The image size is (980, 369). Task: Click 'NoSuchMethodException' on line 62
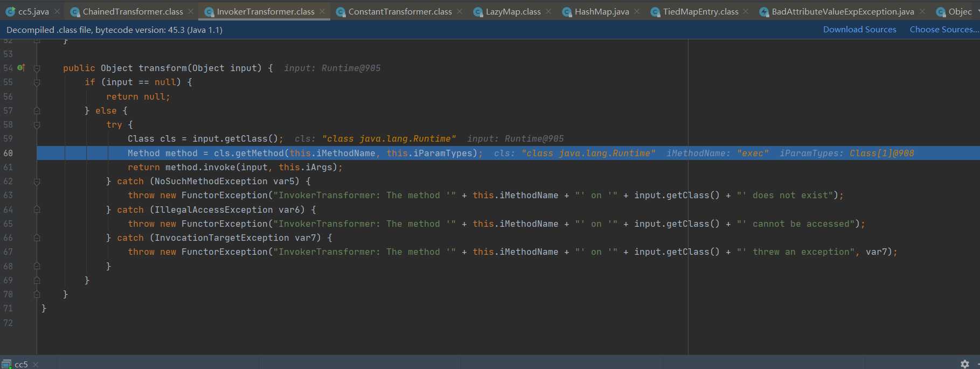[211, 181]
